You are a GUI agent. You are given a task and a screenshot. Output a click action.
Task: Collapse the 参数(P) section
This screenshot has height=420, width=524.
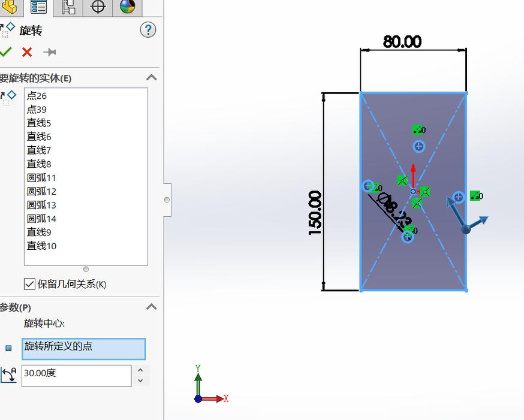pos(151,307)
